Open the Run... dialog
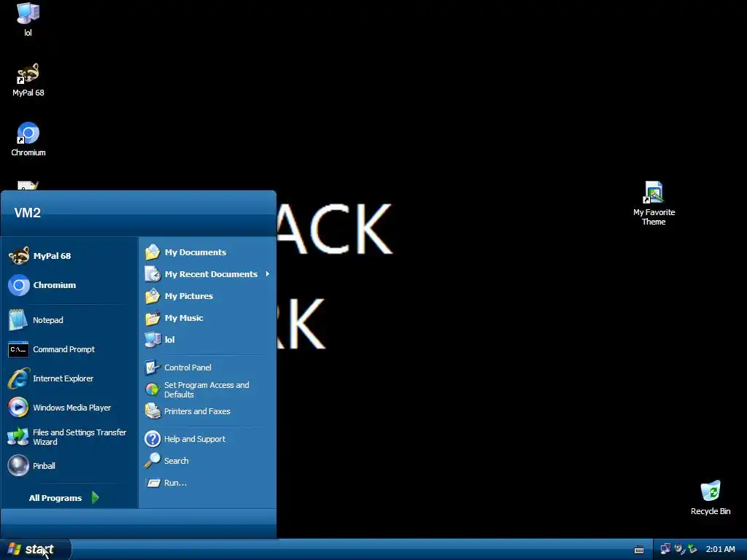This screenshot has width=747, height=560. coord(207,483)
